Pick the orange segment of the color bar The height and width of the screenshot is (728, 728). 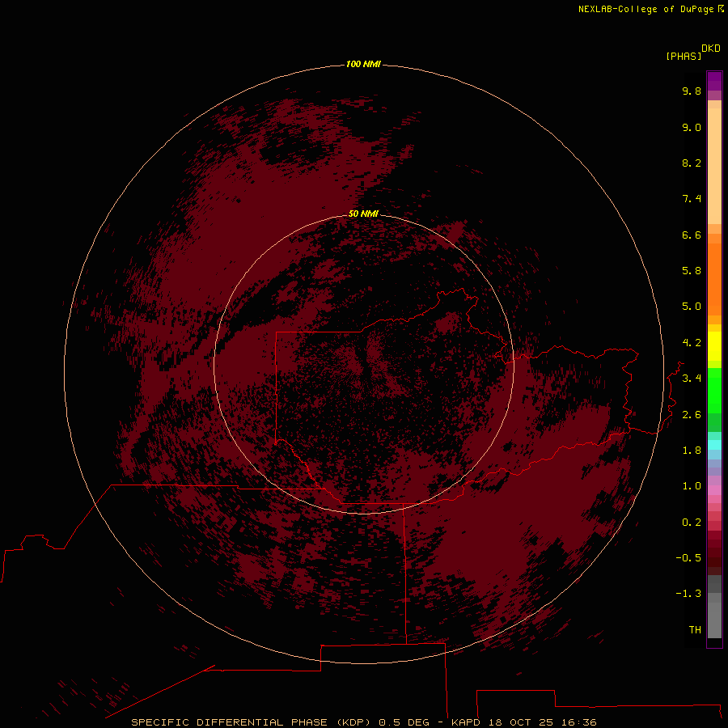[714, 279]
